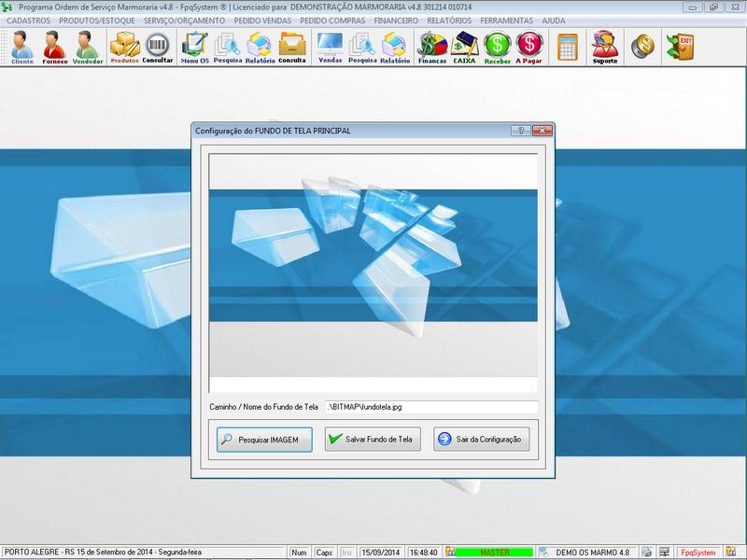This screenshot has height=560, width=747.
Task: Click the background path input field
Action: coord(431,407)
